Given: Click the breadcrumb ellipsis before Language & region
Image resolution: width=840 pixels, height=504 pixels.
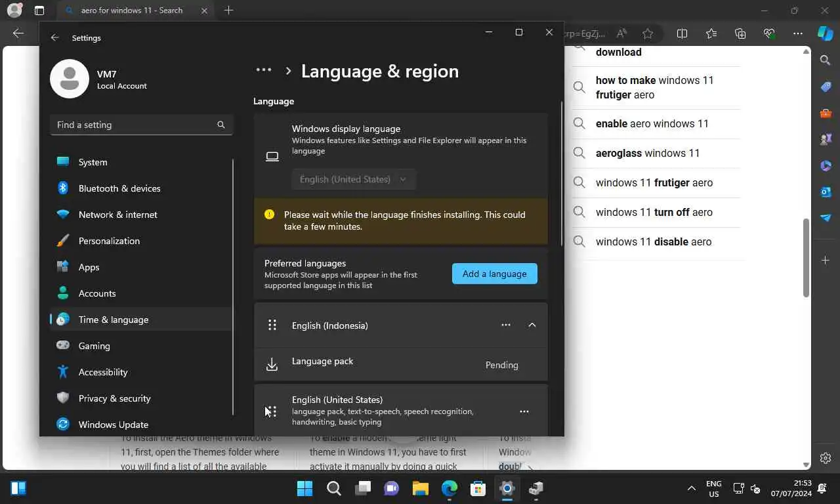Looking at the screenshot, I should 264,70.
